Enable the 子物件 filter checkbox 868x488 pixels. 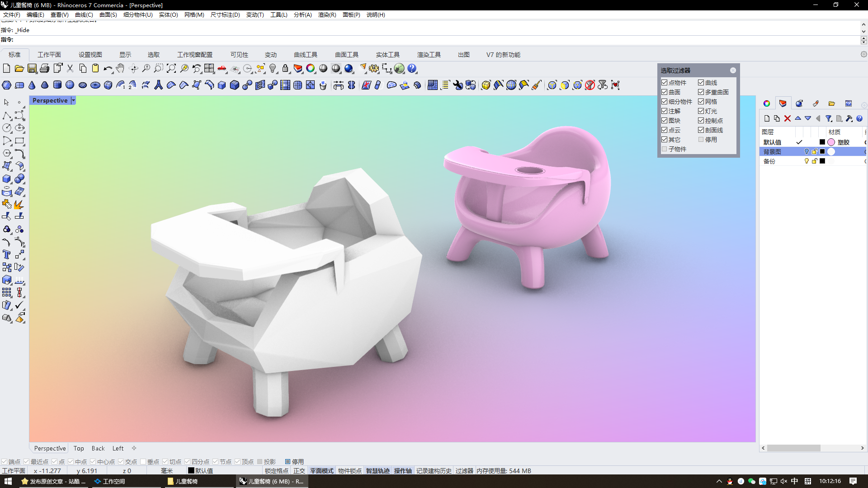click(664, 149)
